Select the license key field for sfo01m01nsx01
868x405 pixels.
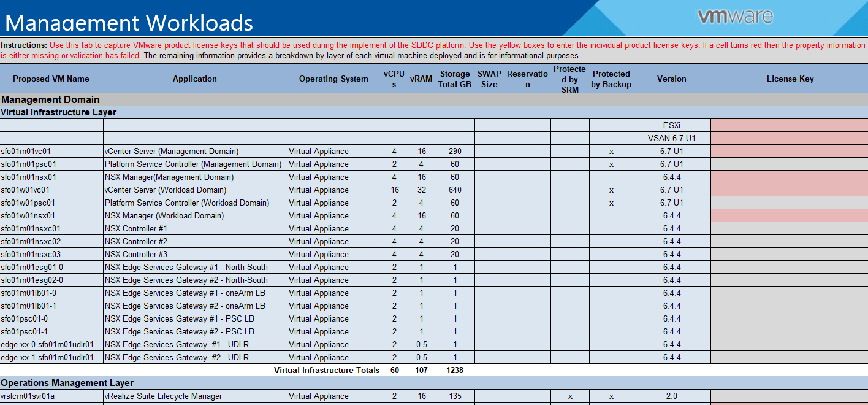[x=790, y=177]
